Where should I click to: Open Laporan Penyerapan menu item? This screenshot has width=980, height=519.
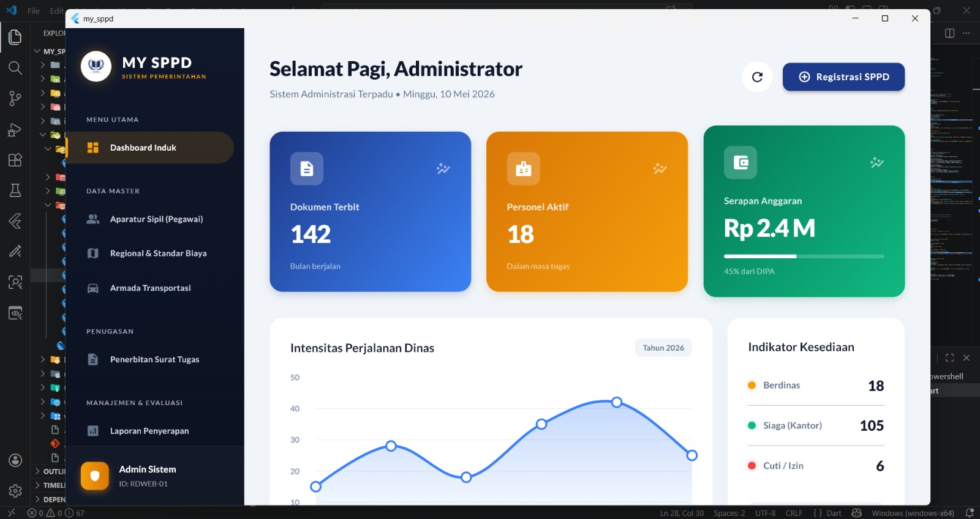tap(149, 431)
